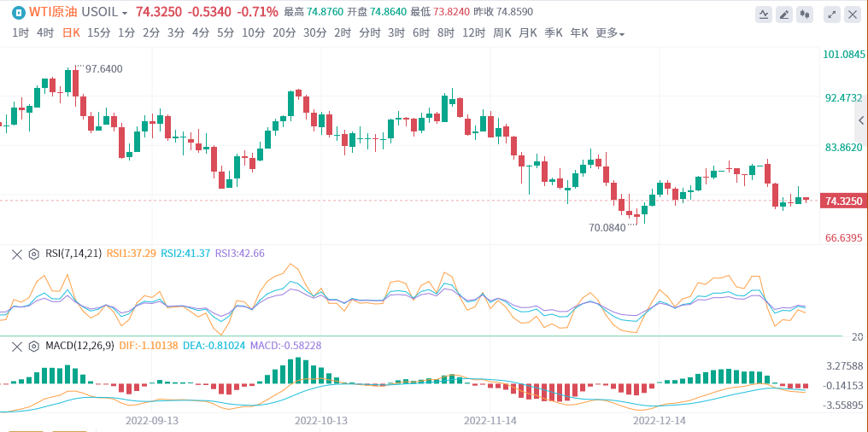Image resolution: width=868 pixels, height=432 pixels.
Task: Click the 2022-09-13 date label
Action: click(x=152, y=420)
